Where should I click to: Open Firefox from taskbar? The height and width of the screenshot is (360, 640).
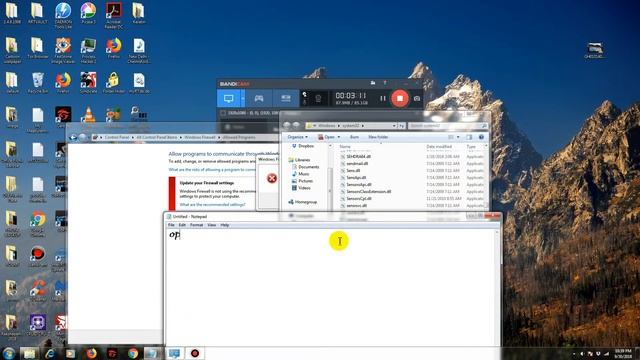91,353
